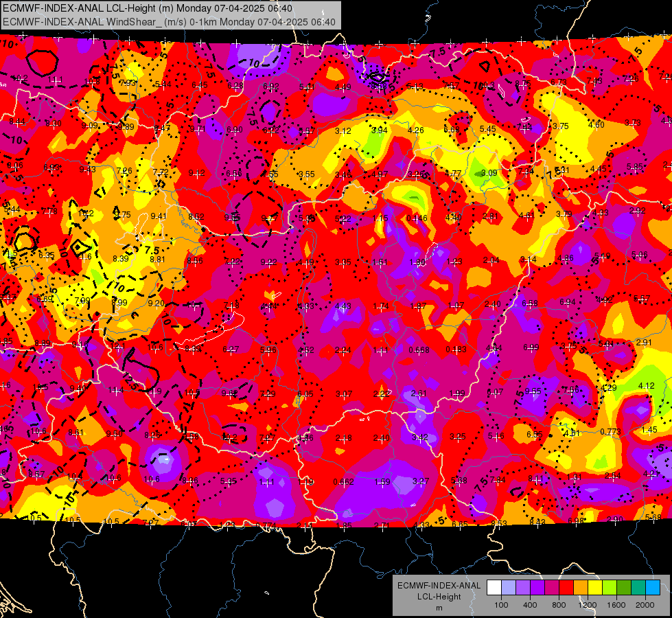
Task: Click the yellow legend color box
Action: [x=595, y=588]
